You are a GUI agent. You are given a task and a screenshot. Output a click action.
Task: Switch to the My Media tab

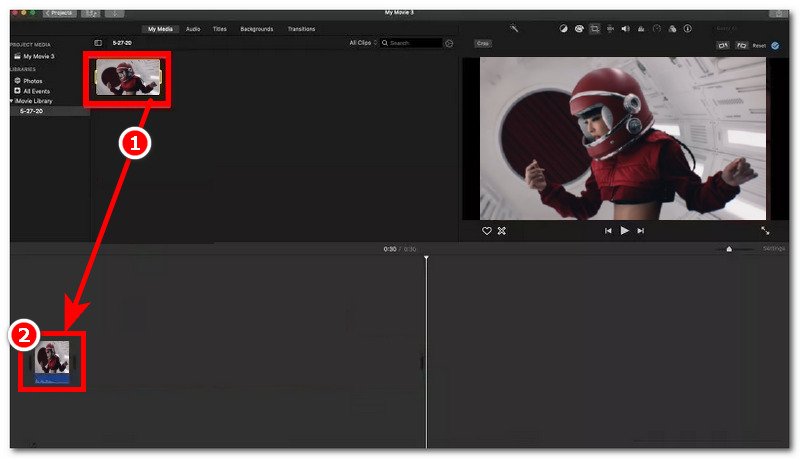160,29
